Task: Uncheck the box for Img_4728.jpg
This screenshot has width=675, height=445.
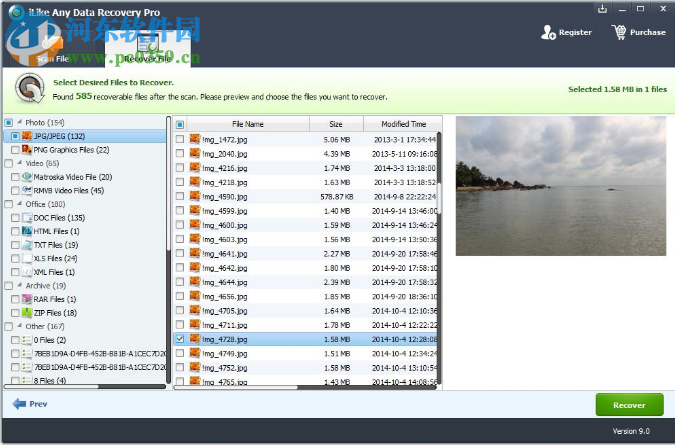Action: (x=180, y=339)
